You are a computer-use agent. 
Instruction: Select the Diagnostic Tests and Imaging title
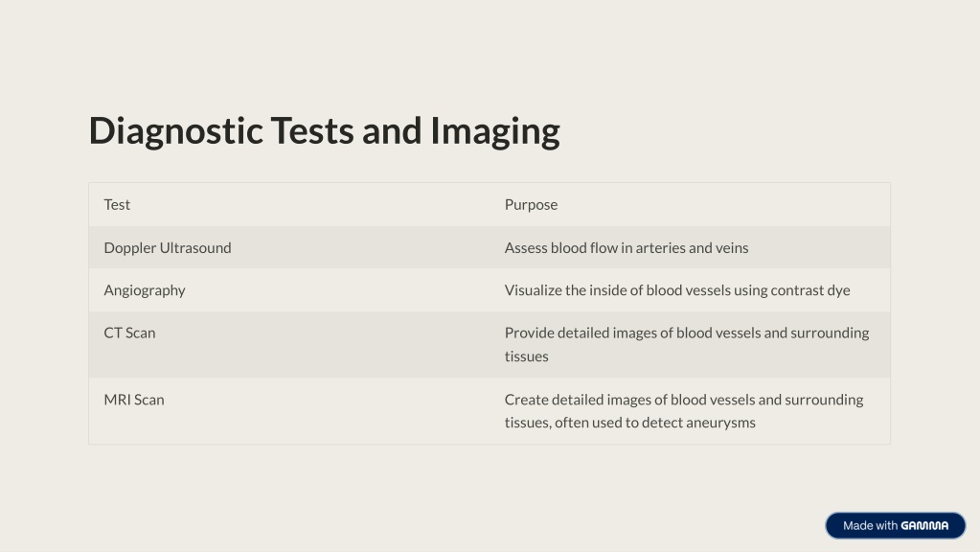(325, 130)
